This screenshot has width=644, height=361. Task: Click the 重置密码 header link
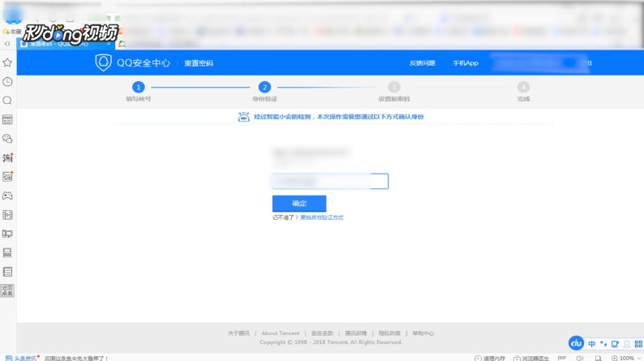(199, 63)
